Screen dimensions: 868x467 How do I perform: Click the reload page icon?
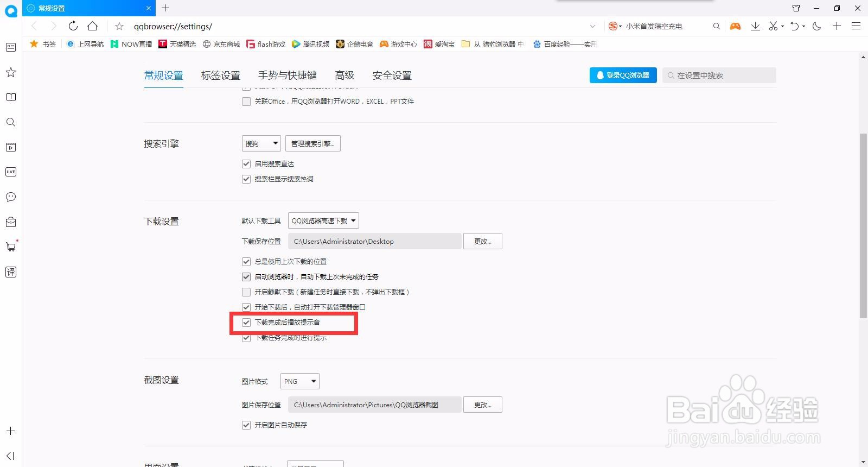coord(73,26)
